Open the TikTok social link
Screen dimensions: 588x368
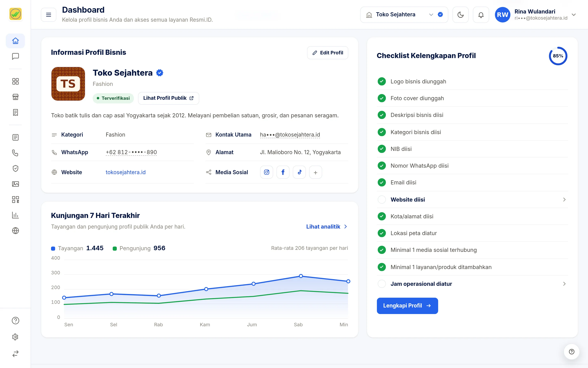[x=299, y=172]
